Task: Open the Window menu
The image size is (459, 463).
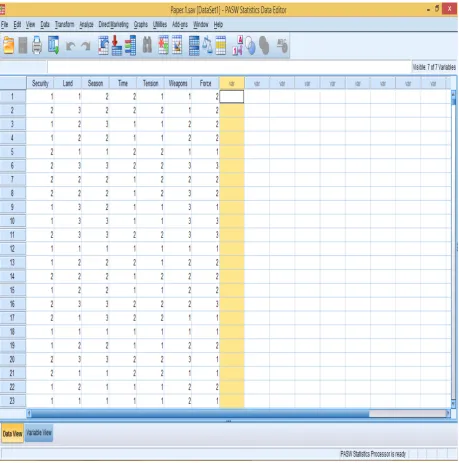Action: pos(201,24)
